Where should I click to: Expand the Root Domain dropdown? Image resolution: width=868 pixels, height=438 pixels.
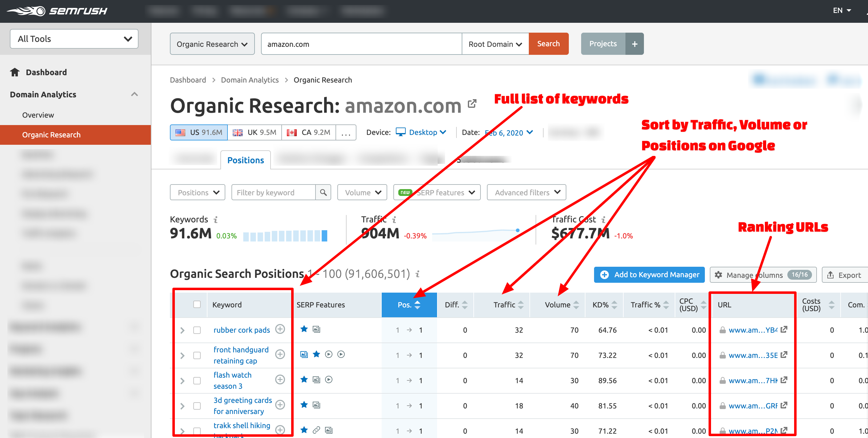[495, 44]
